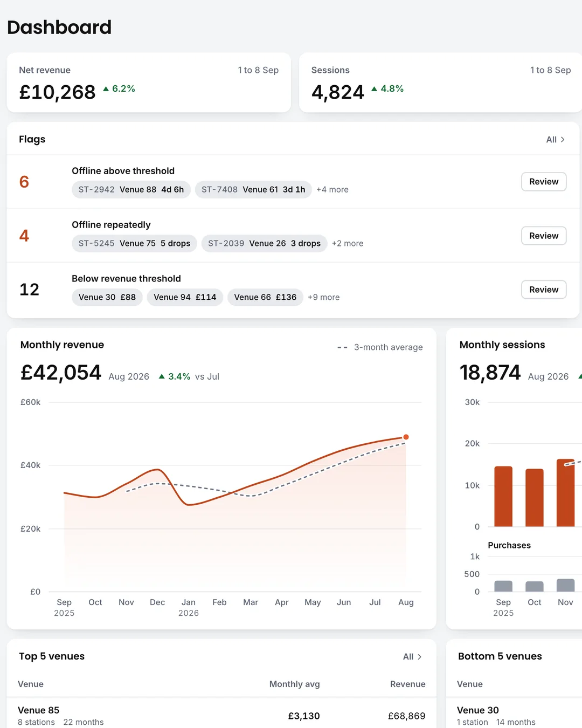This screenshot has height=728, width=582.
Task: Select ST-7408 Venue 61 chip
Action: click(253, 189)
